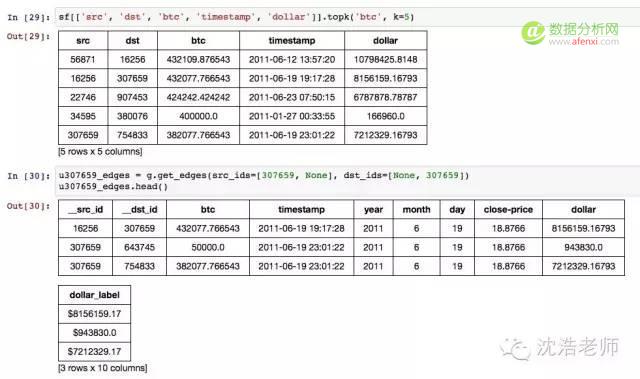Select the 'Out[29]:' output prompt
640x379 pixels.
(29, 36)
